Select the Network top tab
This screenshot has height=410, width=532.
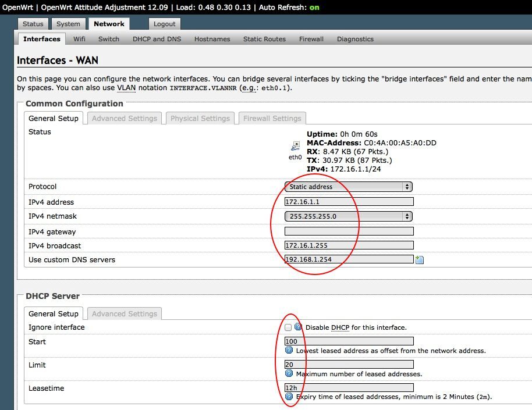[x=109, y=24]
